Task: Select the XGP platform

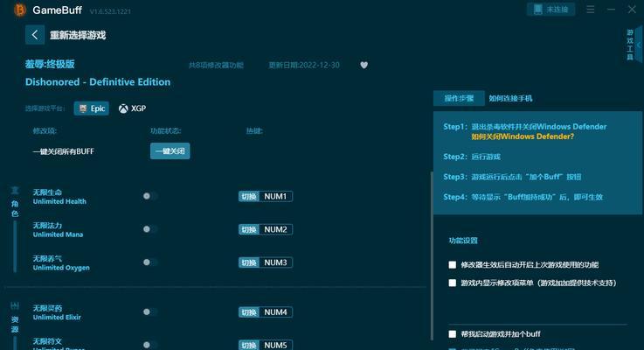Action: tap(132, 108)
